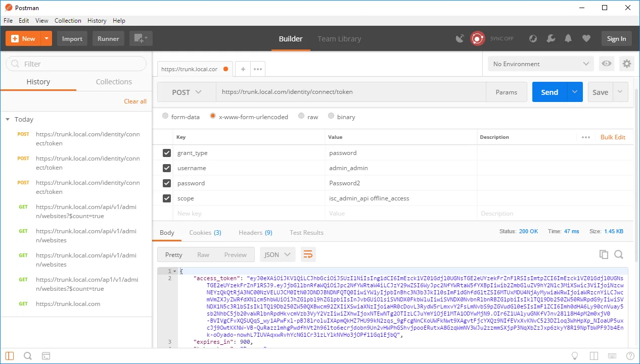Screen dimensions: 640x364
Task: Open the Send dropdown arrow
Action: (575, 92)
